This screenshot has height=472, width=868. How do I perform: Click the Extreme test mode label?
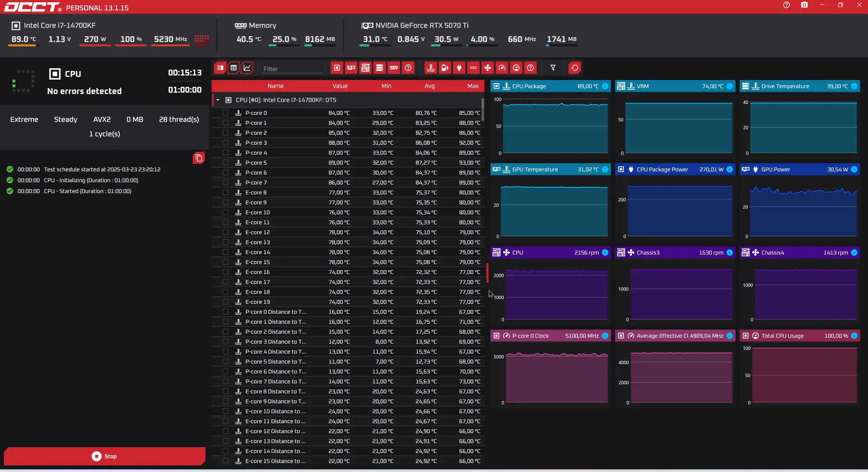coord(24,119)
